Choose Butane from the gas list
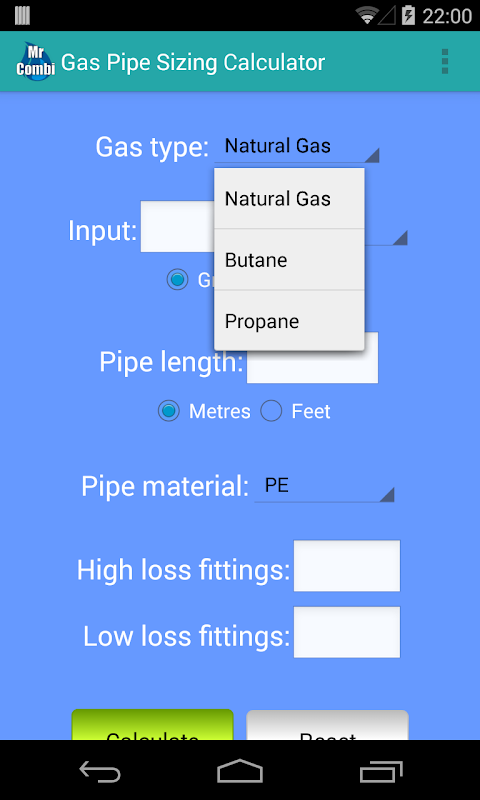The image size is (480, 800). 289,260
